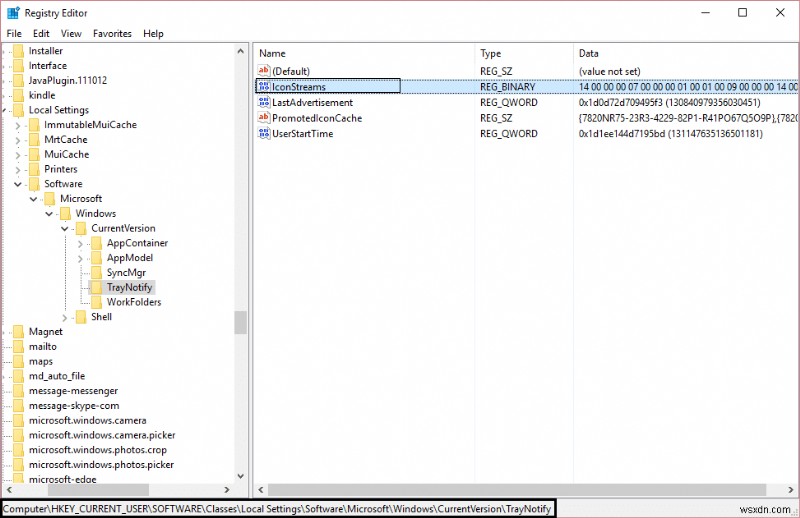The image size is (800, 518).
Task: Click the IconStreams binary value icon
Action: pos(264,86)
